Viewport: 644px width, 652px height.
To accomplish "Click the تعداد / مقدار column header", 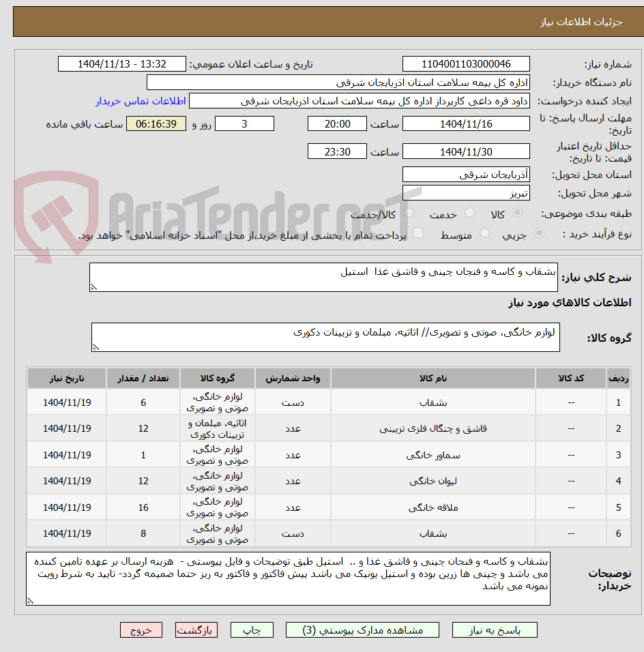I will (143, 379).
